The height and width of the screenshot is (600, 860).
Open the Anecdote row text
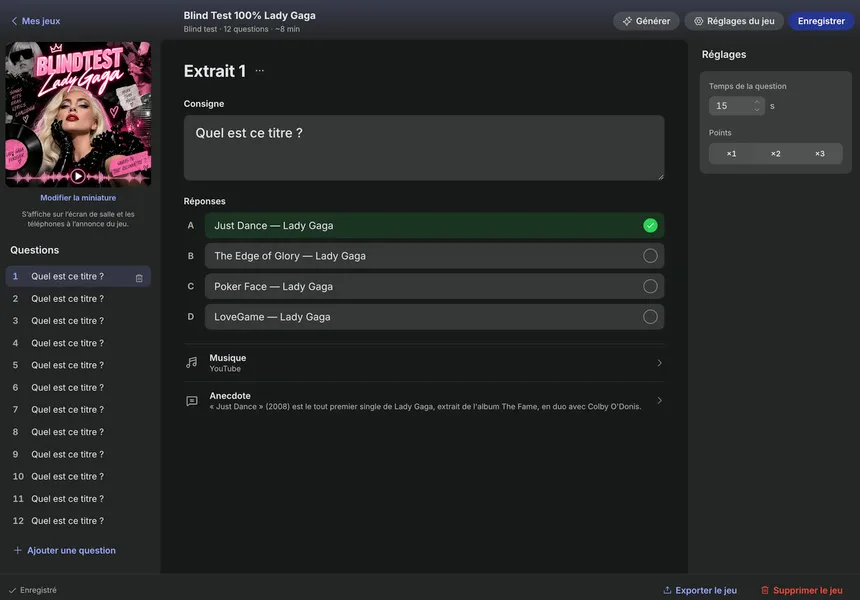(425, 406)
